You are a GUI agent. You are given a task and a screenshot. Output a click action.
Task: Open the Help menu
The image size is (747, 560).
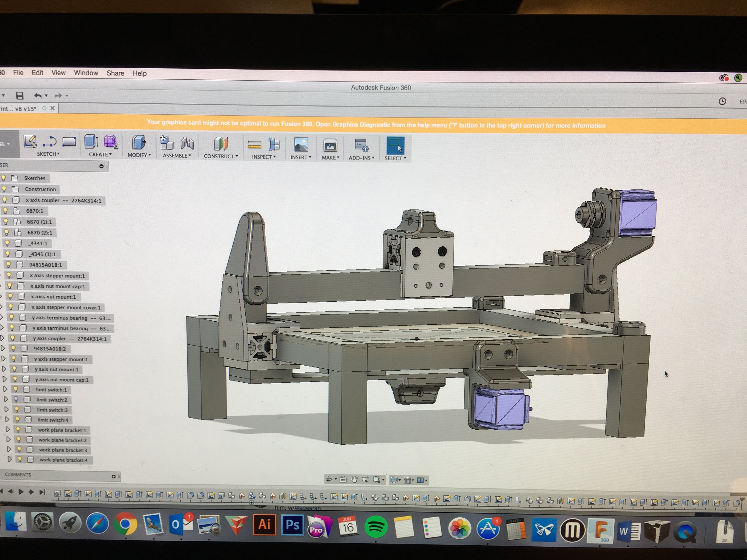click(140, 73)
